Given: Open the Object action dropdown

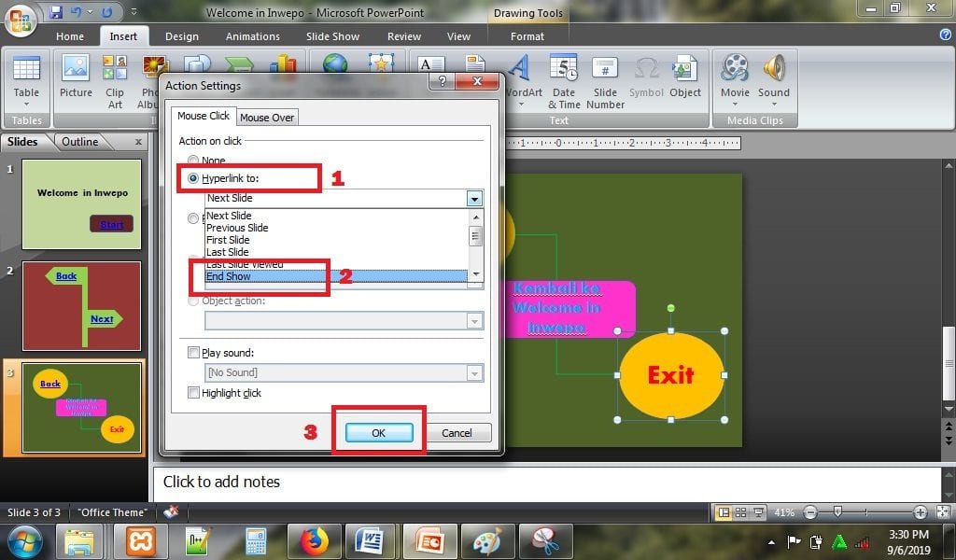Looking at the screenshot, I should click(x=474, y=321).
